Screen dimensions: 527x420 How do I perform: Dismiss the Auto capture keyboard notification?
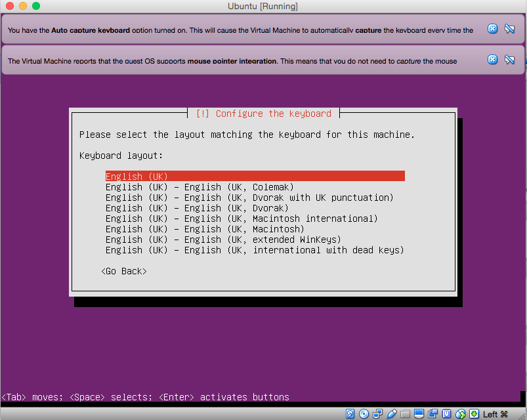[492, 28]
